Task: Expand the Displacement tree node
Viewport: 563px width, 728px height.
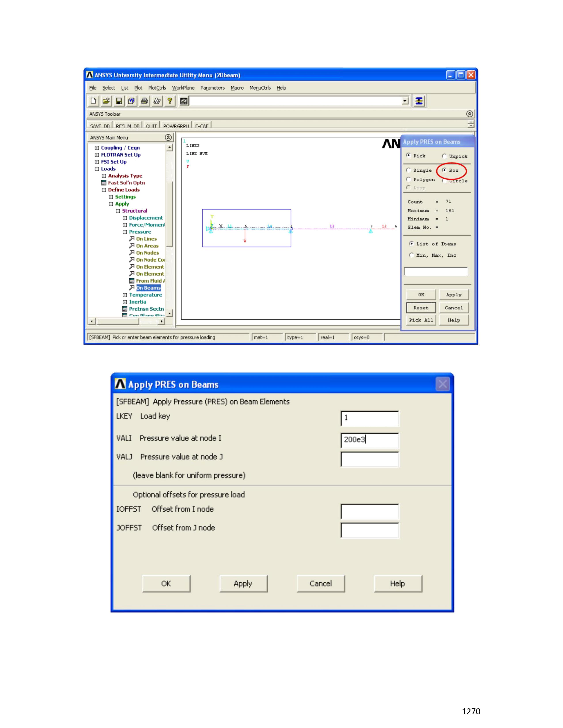Action: coord(125,218)
